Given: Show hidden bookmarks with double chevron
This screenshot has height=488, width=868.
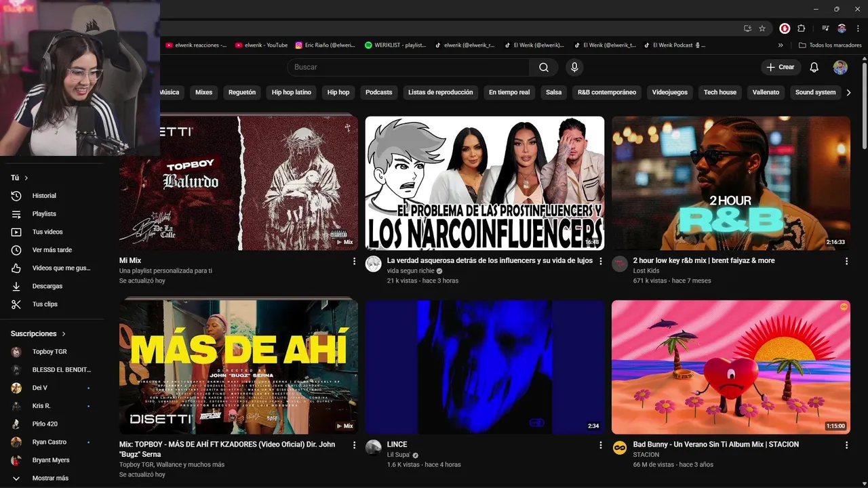Looking at the screenshot, I should pos(781,45).
